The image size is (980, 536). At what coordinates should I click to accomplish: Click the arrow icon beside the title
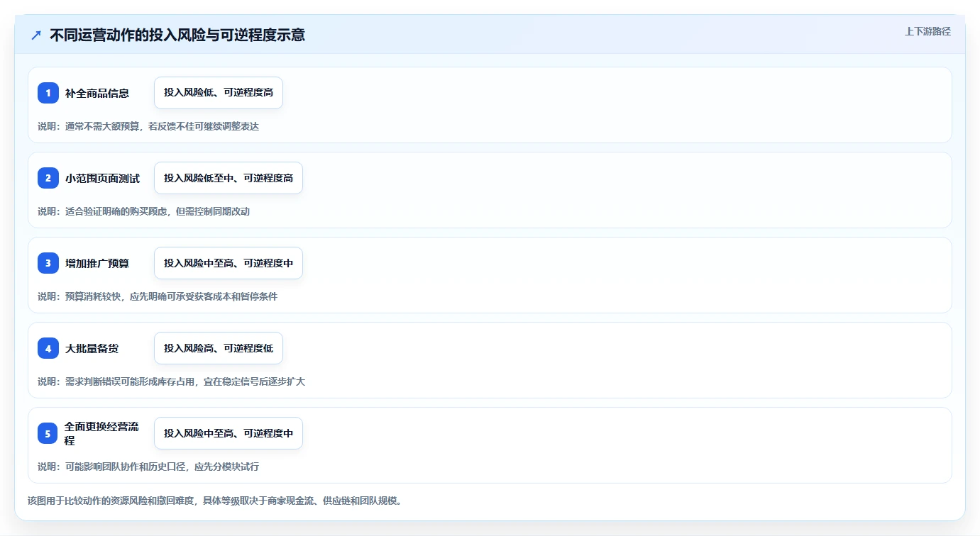pyautogui.click(x=36, y=35)
